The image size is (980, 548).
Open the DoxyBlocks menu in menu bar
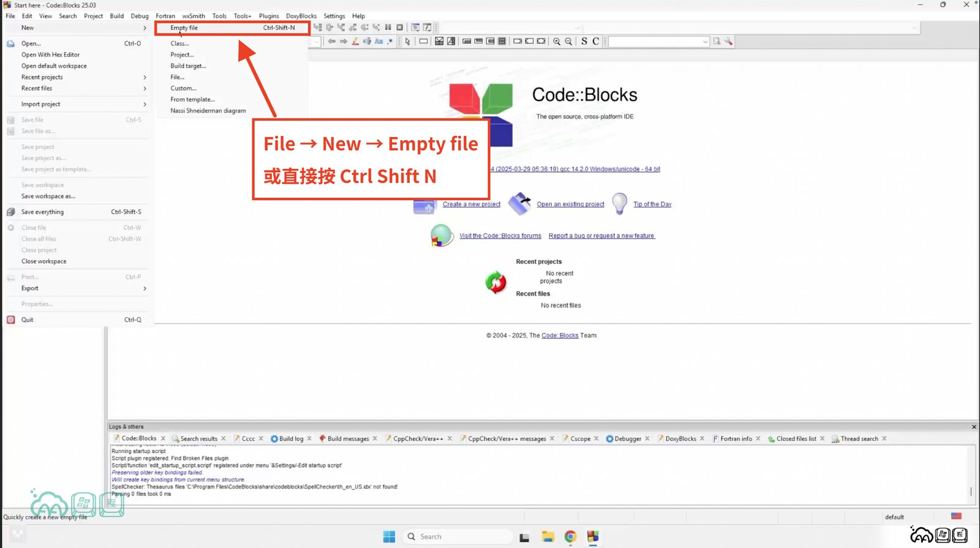(301, 16)
